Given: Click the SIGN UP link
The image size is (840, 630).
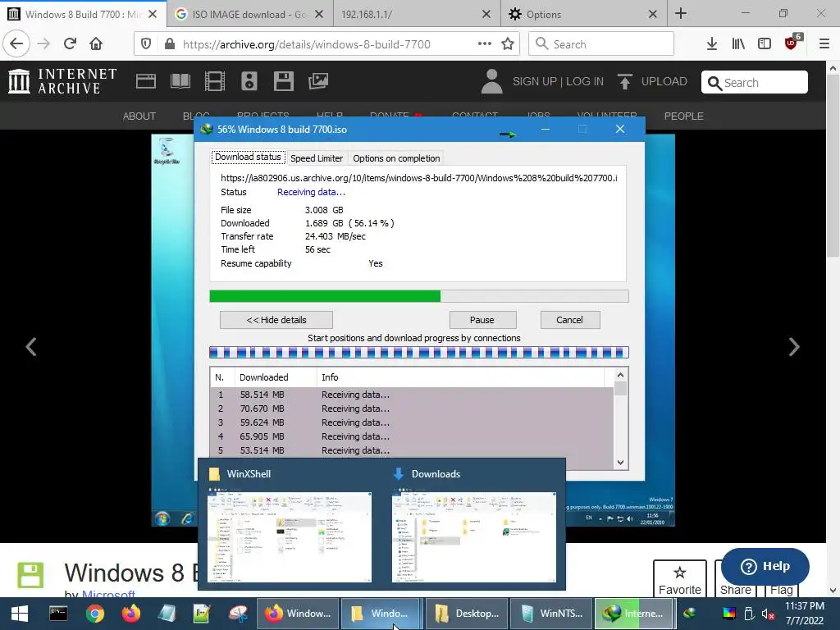Looking at the screenshot, I should (x=535, y=81).
